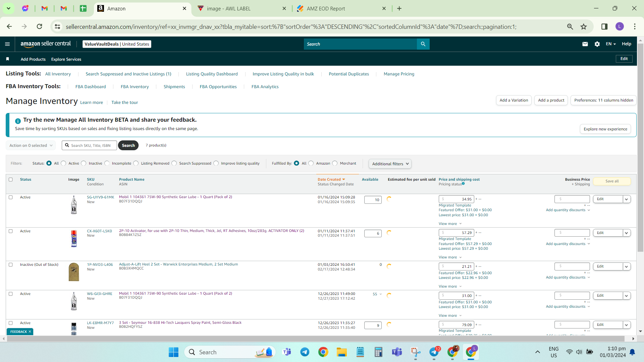The width and height of the screenshot is (644, 362).
Task: Click the amazon seller central logo
Action: point(46,44)
